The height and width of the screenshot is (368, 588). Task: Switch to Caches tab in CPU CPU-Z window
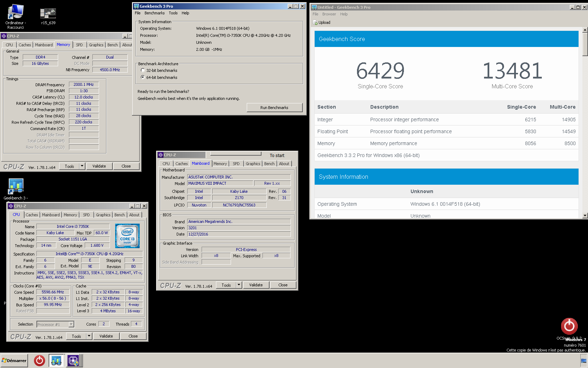pyautogui.click(x=32, y=215)
